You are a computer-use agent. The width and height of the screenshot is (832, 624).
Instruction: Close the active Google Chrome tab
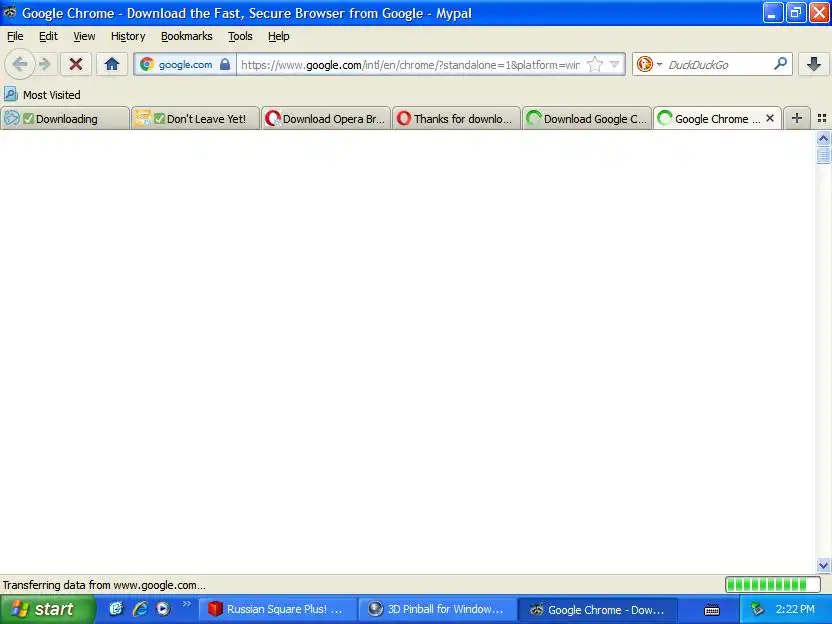click(770, 118)
